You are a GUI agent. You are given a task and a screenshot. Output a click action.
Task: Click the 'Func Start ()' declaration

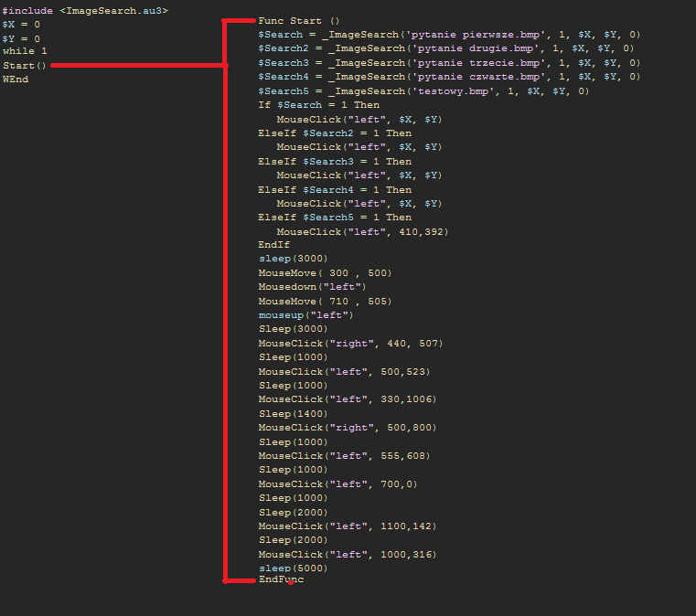coord(299,21)
